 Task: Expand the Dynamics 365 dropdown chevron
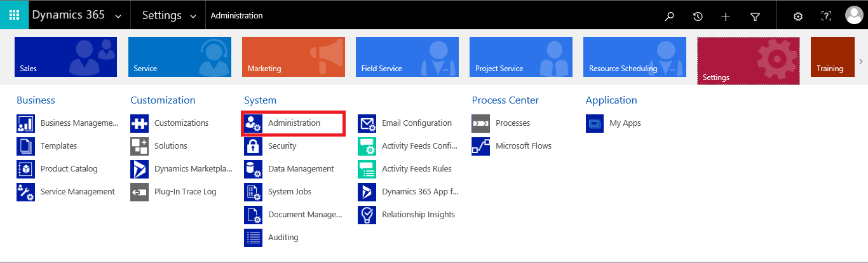click(x=118, y=17)
